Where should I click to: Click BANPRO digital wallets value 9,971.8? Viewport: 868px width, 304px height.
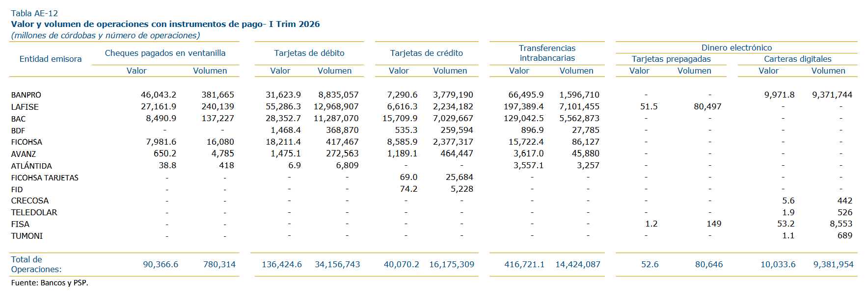click(x=779, y=95)
